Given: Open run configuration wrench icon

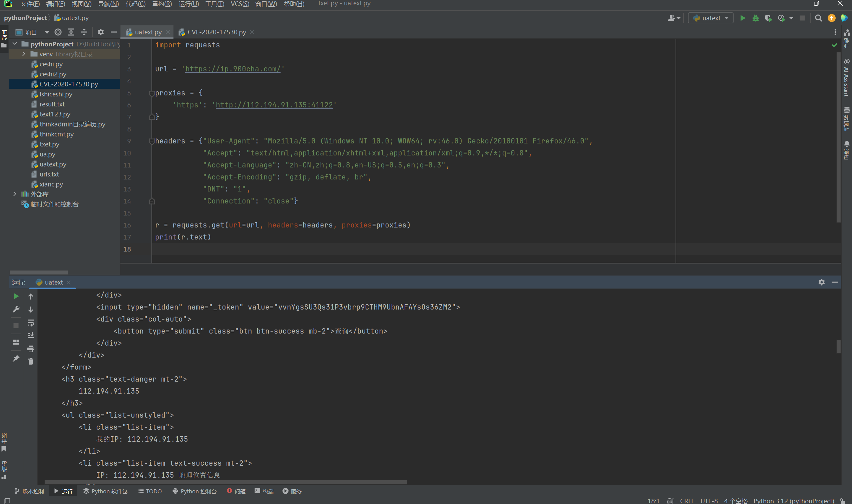Looking at the screenshot, I should (16, 309).
